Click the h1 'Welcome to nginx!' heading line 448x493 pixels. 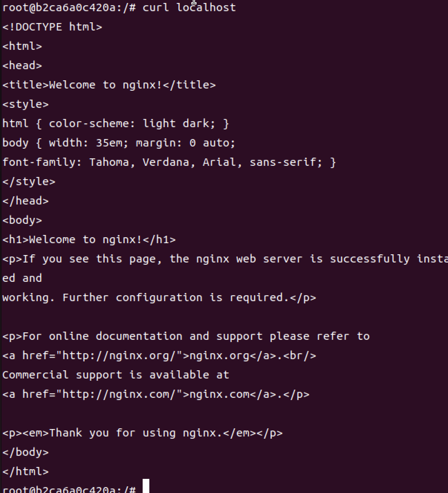pyautogui.click(x=89, y=240)
